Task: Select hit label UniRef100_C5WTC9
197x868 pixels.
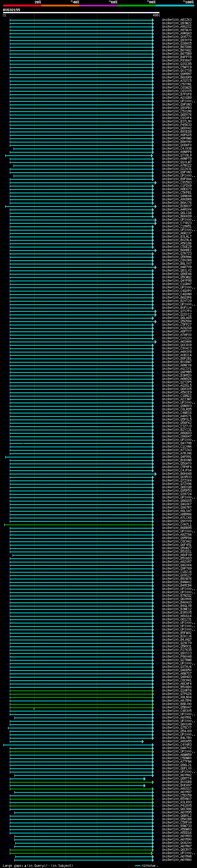Action: point(177,67)
